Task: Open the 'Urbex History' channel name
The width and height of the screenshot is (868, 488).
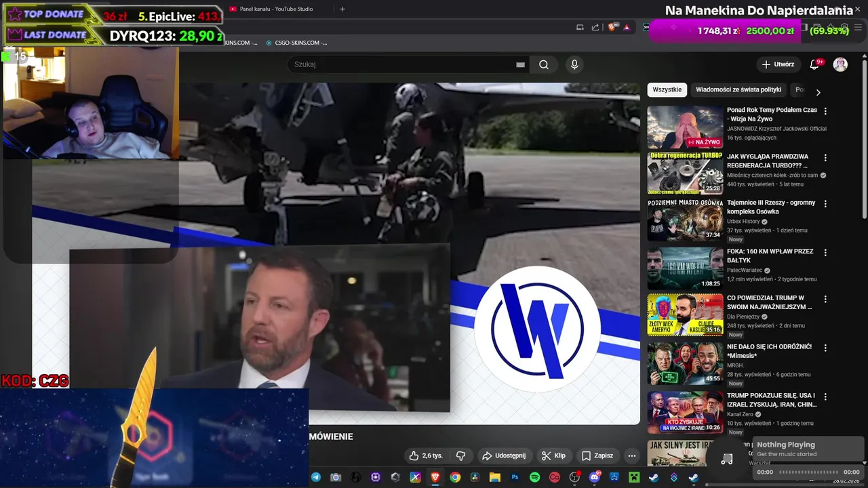Action: coord(743,221)
